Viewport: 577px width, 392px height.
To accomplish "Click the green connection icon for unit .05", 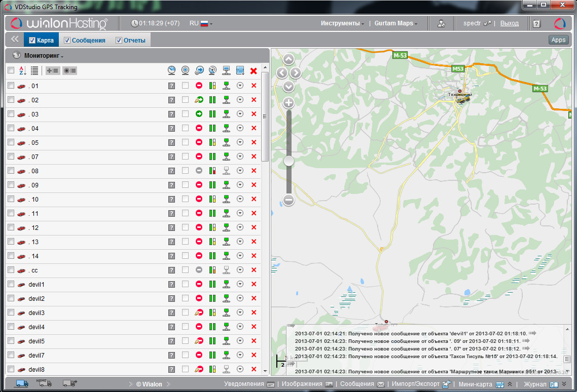I will pos(226,142).
